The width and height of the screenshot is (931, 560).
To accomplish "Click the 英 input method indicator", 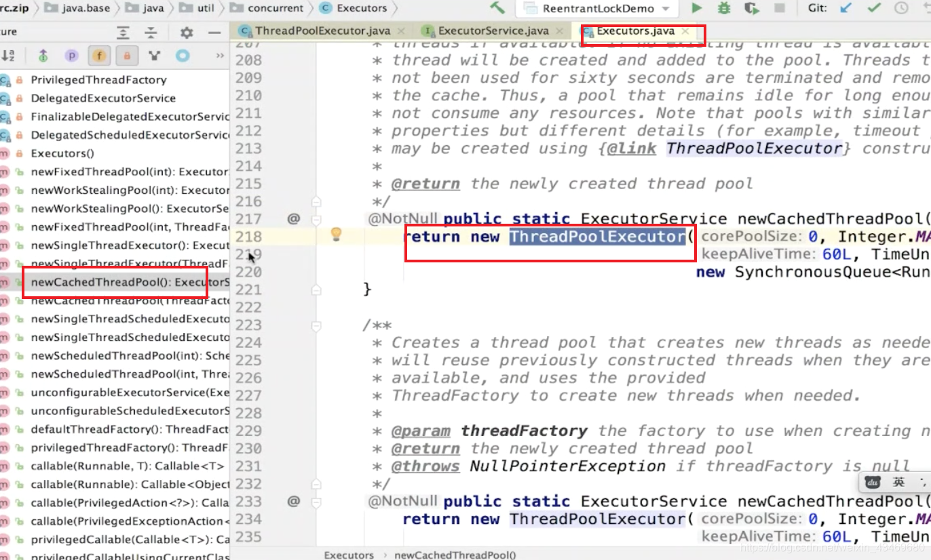I will tap(899, 482).
